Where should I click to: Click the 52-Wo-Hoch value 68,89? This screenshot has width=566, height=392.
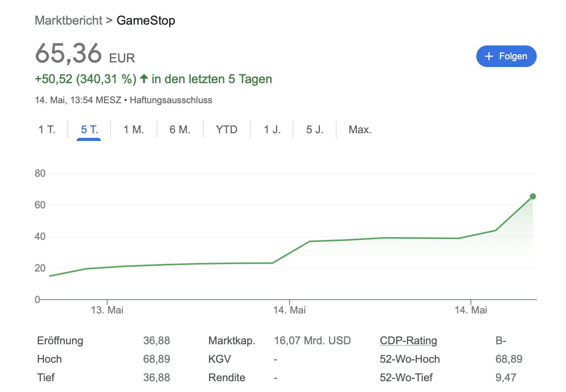click(509, 359)
